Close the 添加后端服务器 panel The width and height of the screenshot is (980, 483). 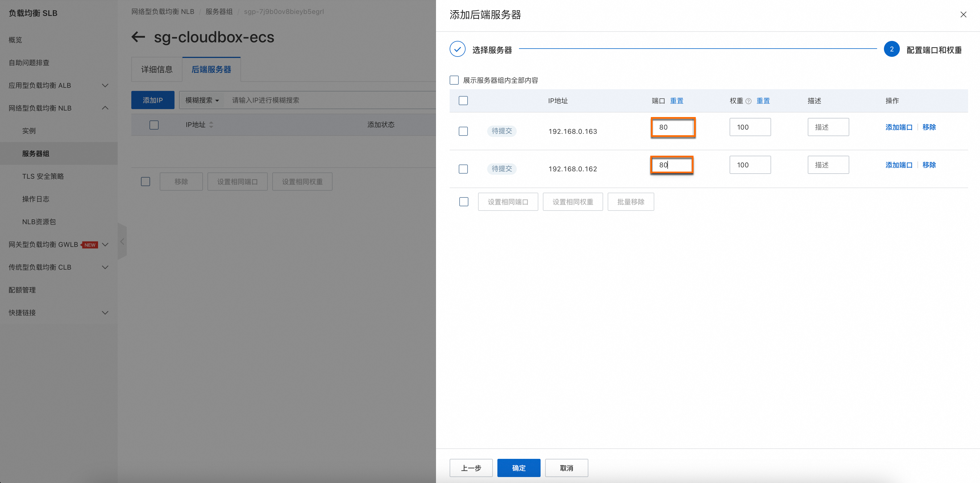[x=963, y=14]
